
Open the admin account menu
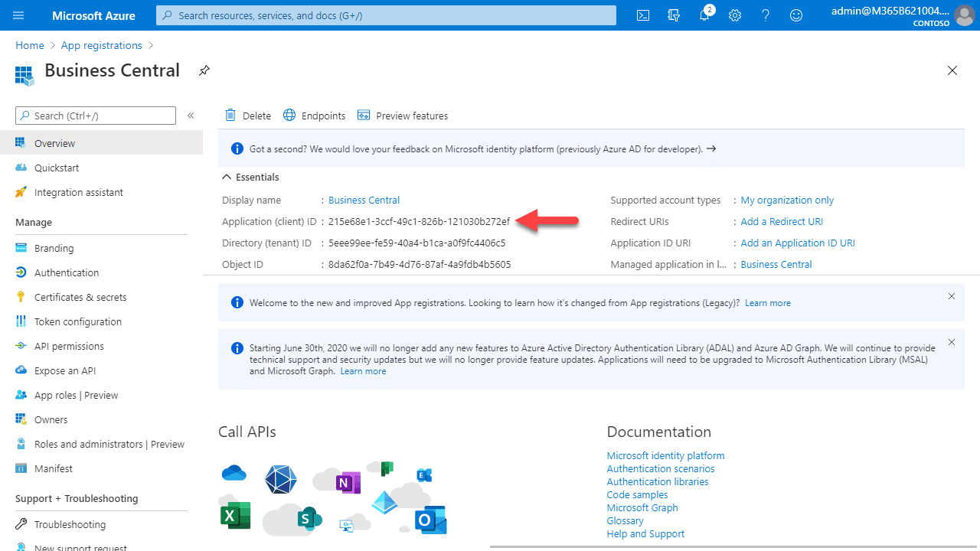[x=901, y=15]
